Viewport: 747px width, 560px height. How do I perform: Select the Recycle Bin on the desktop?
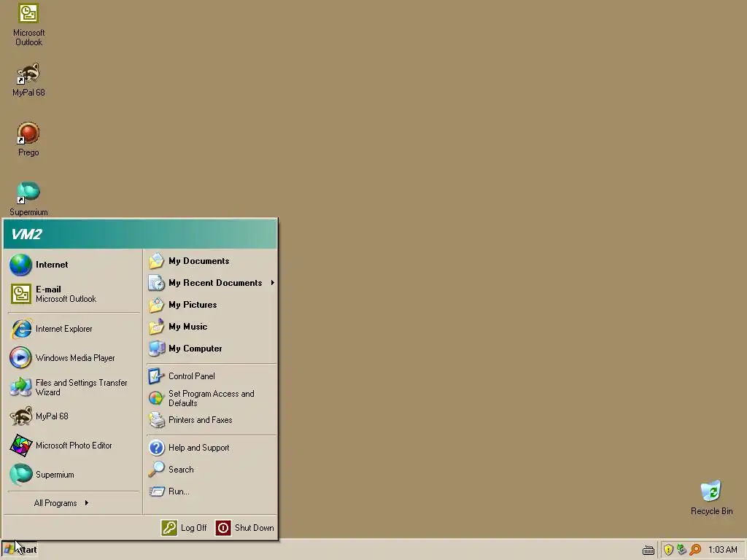click(x=711, y=497)
